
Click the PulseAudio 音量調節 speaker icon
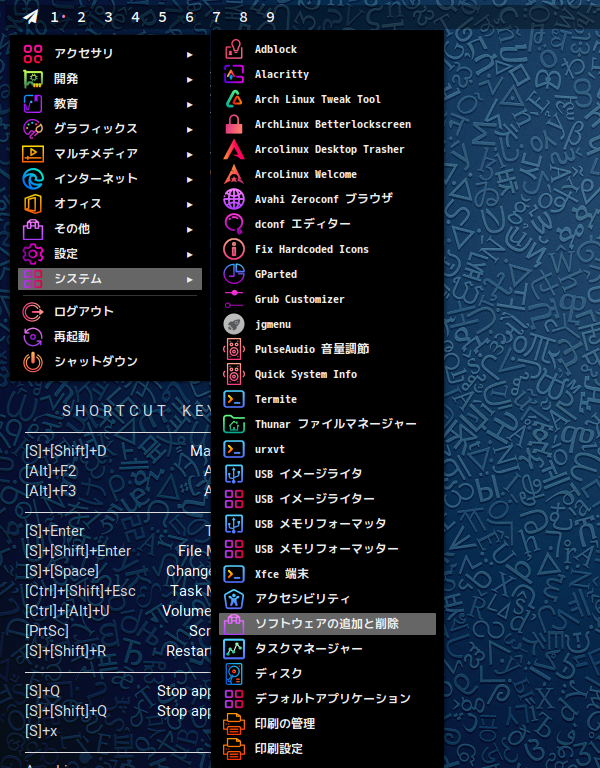pyautogui.click(x=234, y=349)
